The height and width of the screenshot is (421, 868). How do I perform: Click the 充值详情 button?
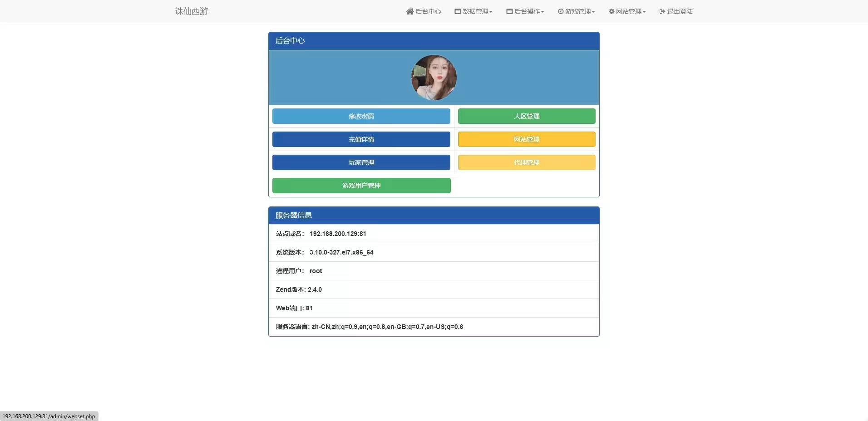361,139
